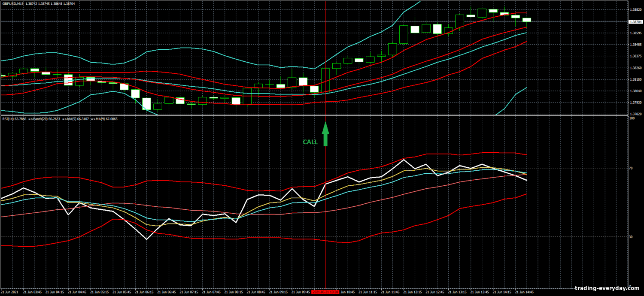Click the '21 Jun 03:45' time label
644x296 pixels.
tap(32, 292)
